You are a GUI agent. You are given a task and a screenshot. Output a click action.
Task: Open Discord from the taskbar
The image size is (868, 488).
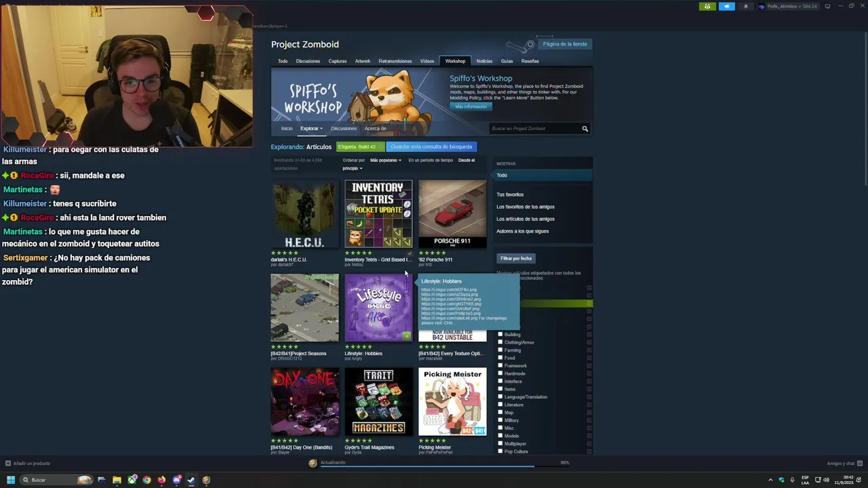click(176, 480)
